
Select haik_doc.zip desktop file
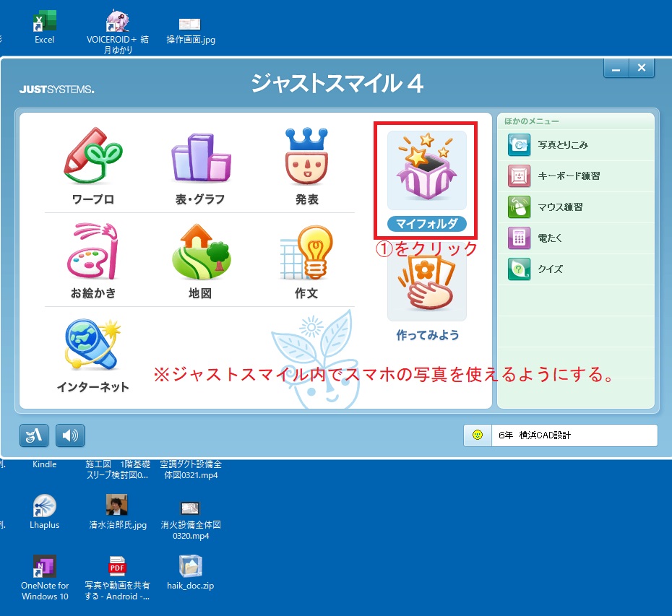tap(190, 572)
